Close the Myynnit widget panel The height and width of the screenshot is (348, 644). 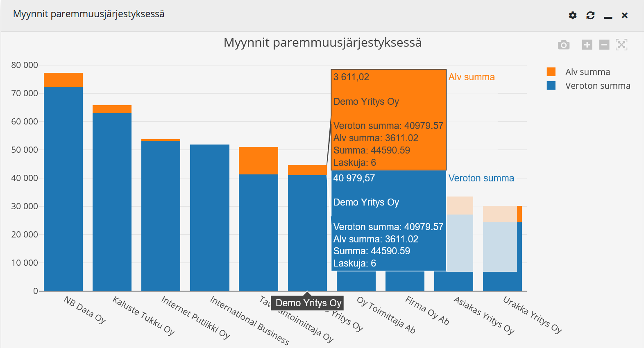pyautogui.click(x=625, y=16)
